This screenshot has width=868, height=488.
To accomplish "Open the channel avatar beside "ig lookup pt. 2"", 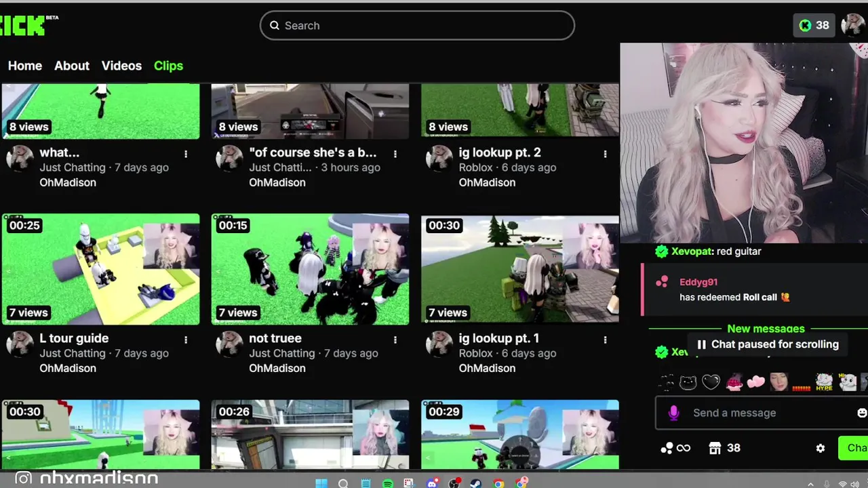I will click(439, 159).
